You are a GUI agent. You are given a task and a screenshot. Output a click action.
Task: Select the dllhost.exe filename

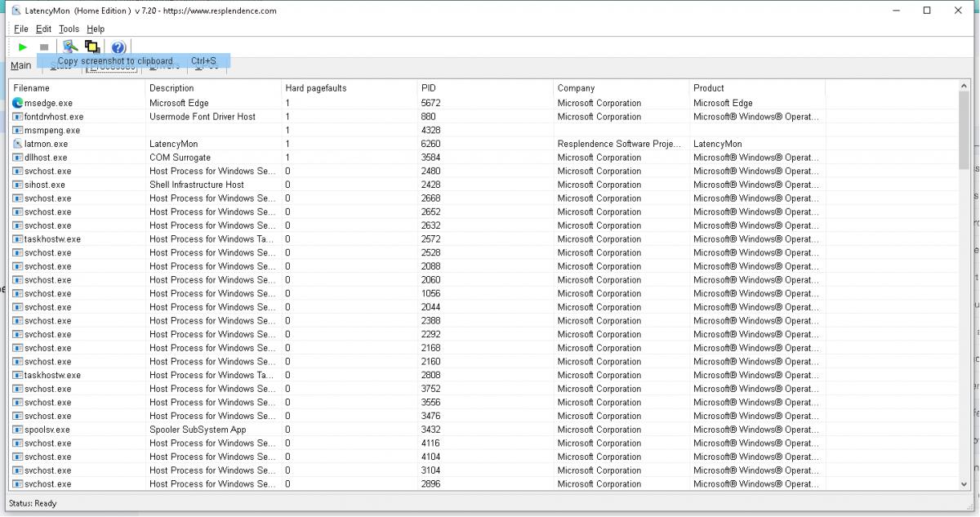[46, 158]
